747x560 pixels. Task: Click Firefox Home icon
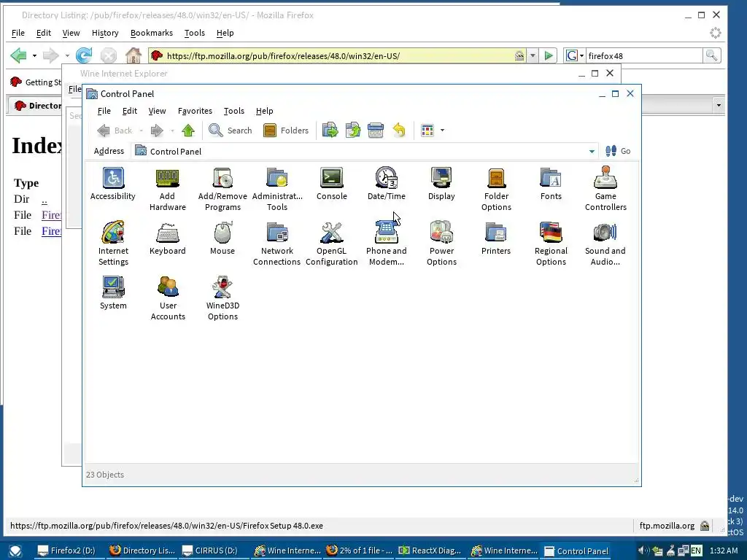pyautogui.click(x=133, y=55)
